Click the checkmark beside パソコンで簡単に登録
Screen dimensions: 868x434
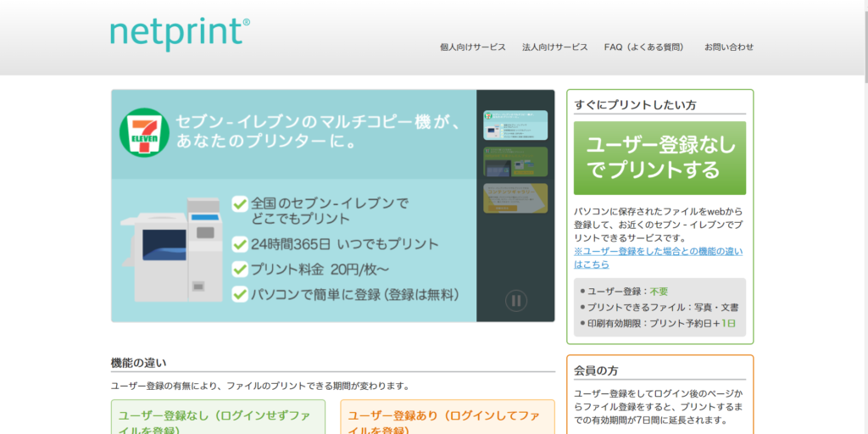[240, 295]
